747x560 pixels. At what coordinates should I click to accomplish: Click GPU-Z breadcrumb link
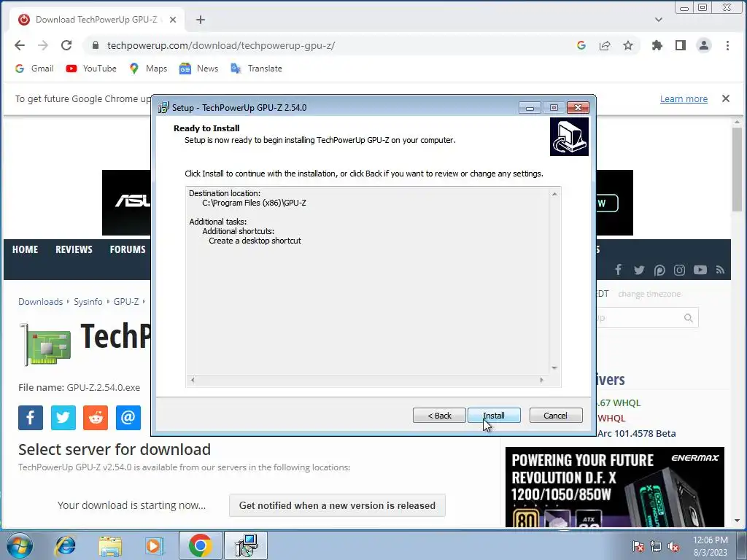[126, 301]
